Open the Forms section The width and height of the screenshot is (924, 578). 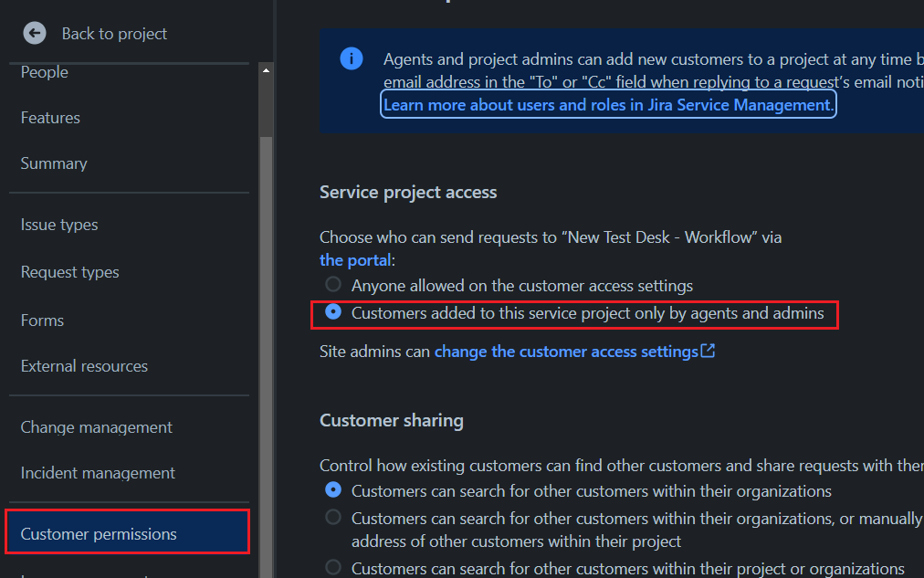[x=42, y=320]
